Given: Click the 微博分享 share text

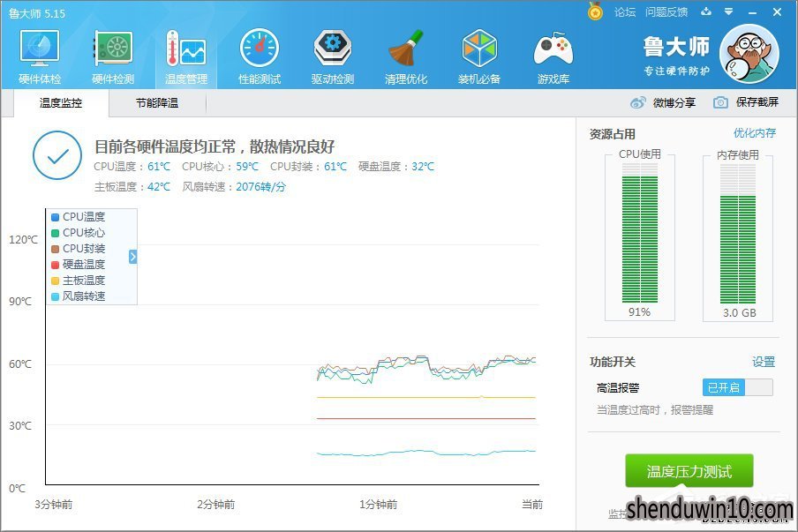Looking at the screenshot, I should point(674,103).
